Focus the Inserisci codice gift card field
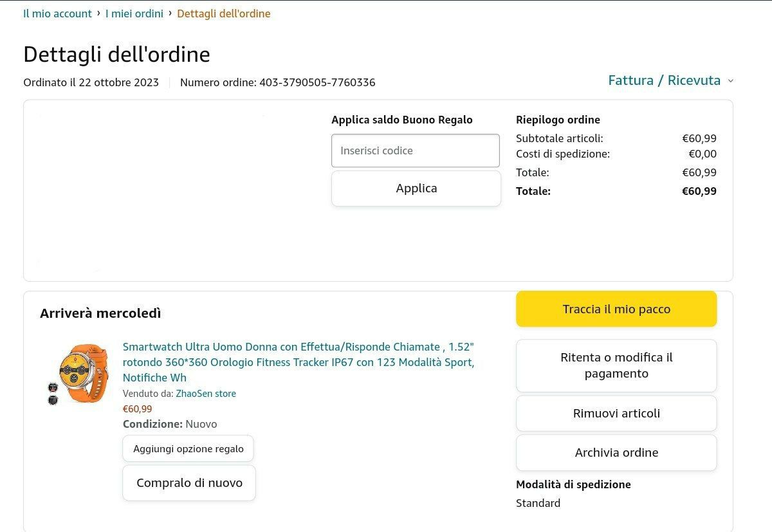The width and height of the screenshot is (772, 532). pos(415,151)
